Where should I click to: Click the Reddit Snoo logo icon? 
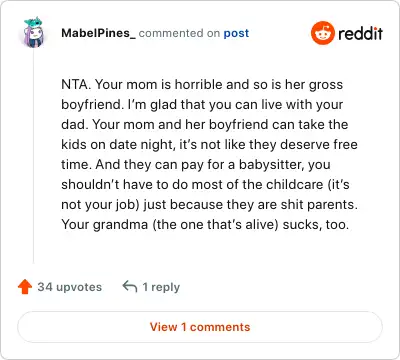point(322,33)
